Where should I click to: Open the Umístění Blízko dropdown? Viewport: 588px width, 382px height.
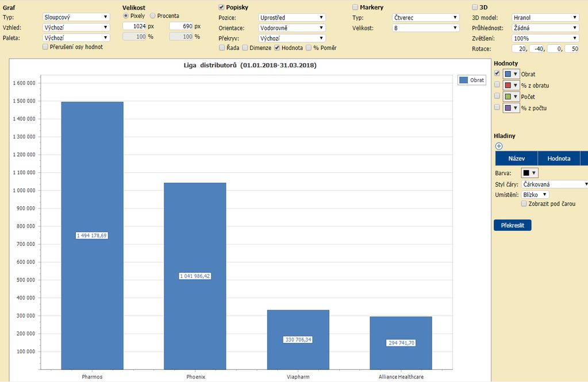[535, 195]
